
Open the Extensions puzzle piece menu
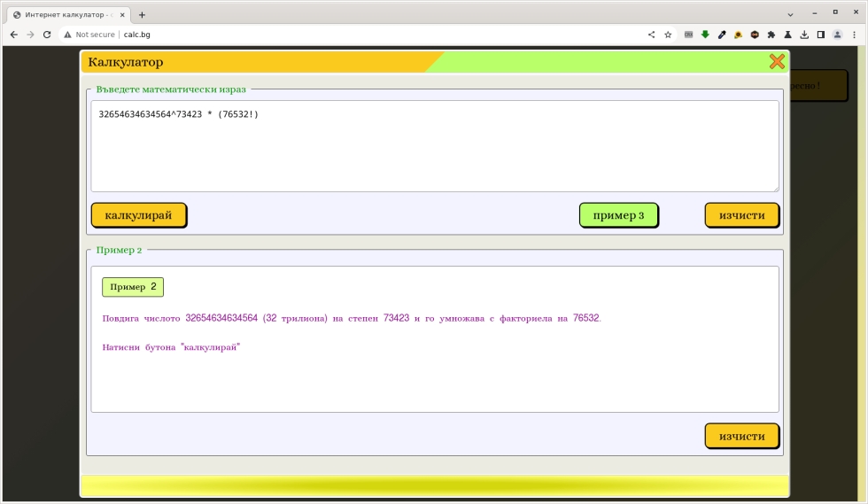pos(771,35)
